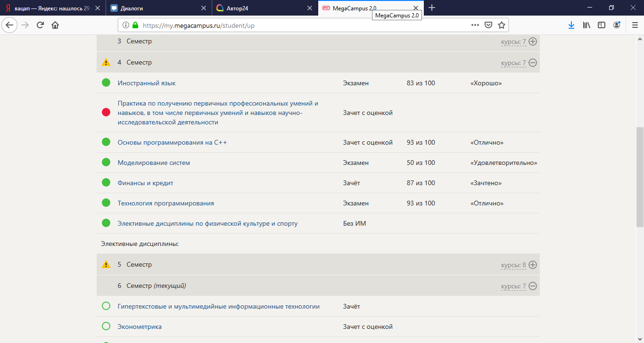Open the Эконометрика course link

140,327
